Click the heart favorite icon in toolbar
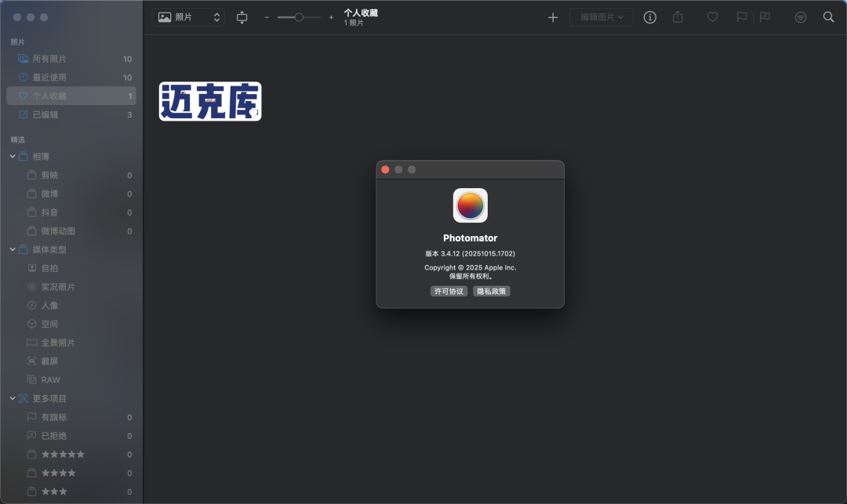Screen dimensions: 847x504 pos(712,17)
